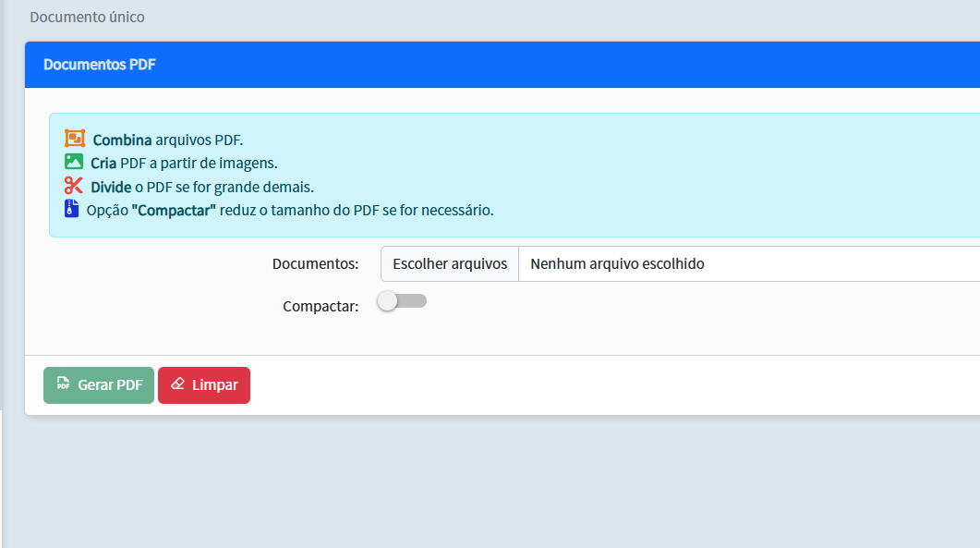
Task: Click the Documentos PDF panel header
Action: pyautogui.click(x=99, y=65)
